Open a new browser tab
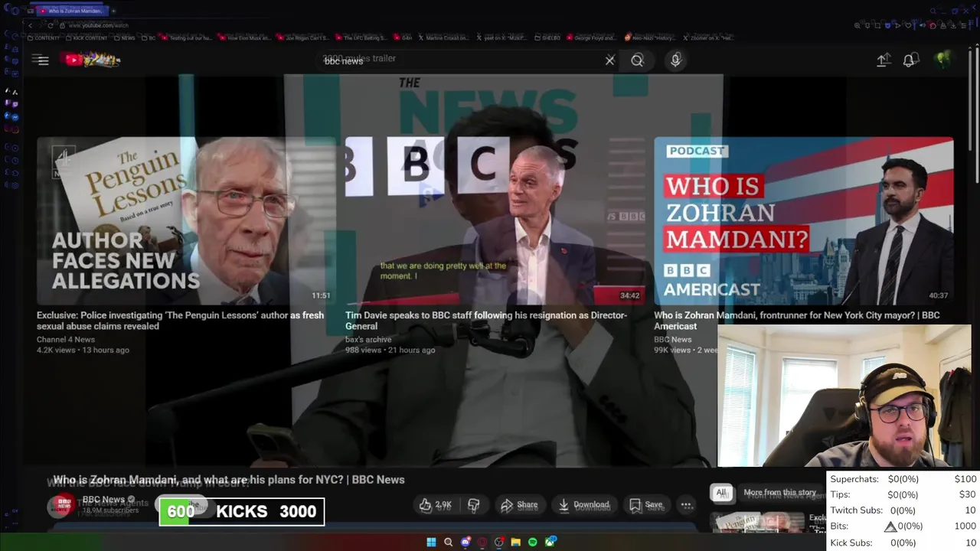The height and width of the screenshot is (551, 980). pos(114,11)
